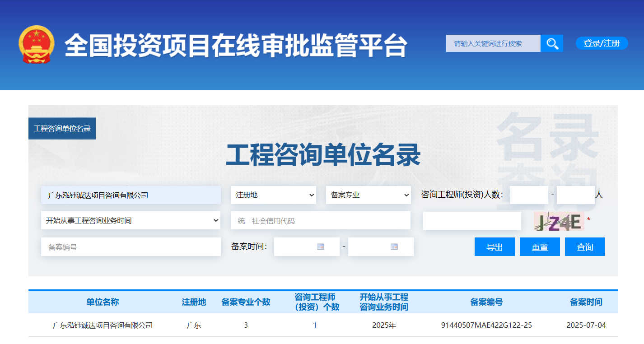The image size is (644, 344).
Task: Click the minimum 咨询工程师(投资)人数 field
Action: click(x=529, y=195)
